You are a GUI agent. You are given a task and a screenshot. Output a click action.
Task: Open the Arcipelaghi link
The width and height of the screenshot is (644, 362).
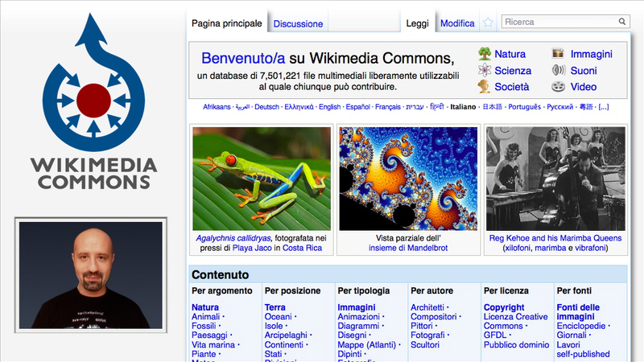click(286, 335)
